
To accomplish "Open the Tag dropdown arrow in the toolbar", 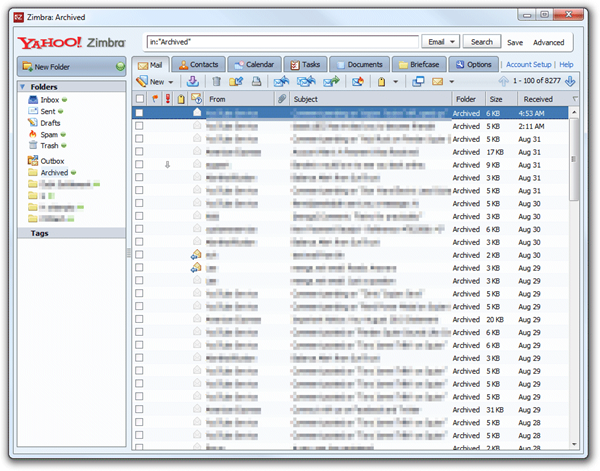I will pyautogui.click(x=395, y=81).
